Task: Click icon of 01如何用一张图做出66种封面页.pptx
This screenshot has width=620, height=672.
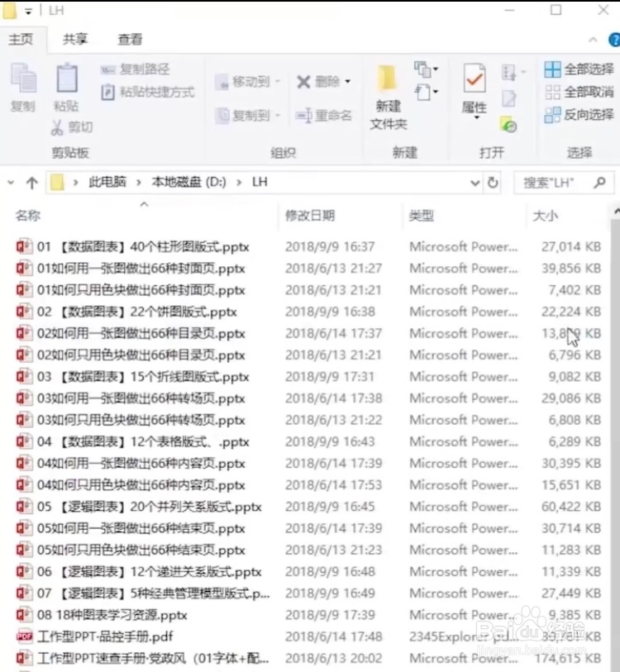Action: [24, 269]
